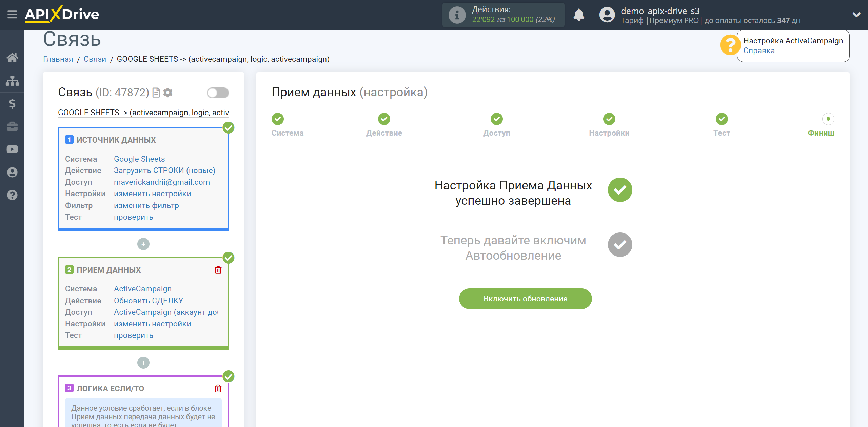Edit the connection name field
The height and width of the screenshot is (427, 868).
coord(143,113)
